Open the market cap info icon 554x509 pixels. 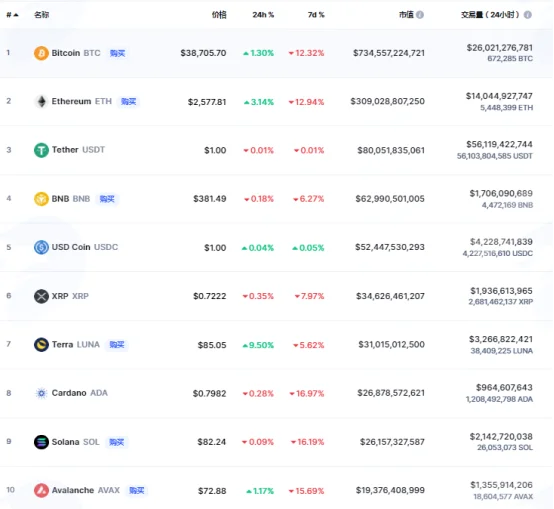click(x=420, y=15)
